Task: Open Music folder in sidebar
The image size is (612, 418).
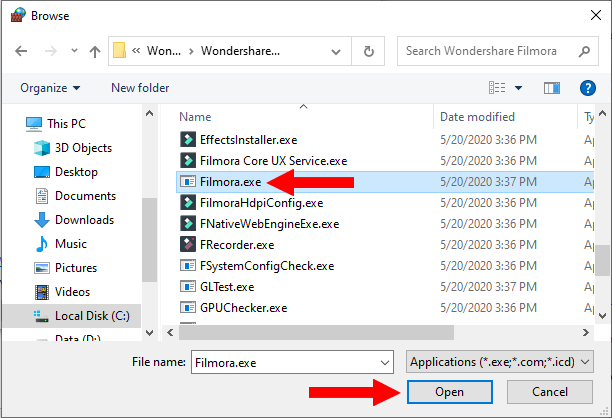Action: [61, 244]
